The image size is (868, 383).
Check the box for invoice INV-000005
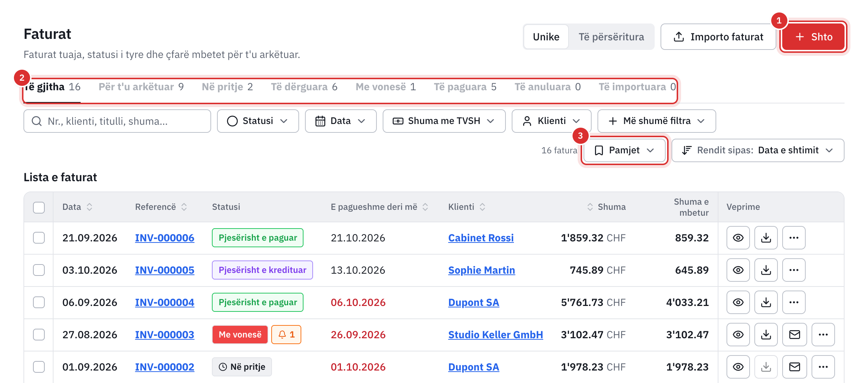click(x=39, y=270)
